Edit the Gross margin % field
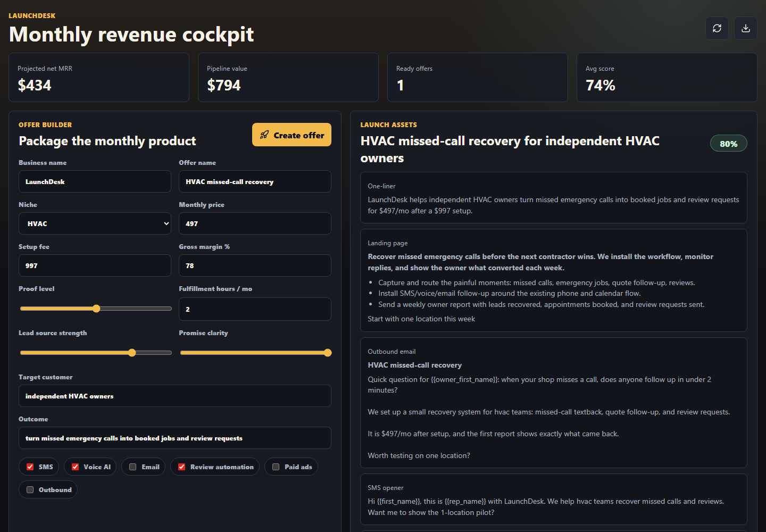The image size is (766, 532). coord(255,265)
